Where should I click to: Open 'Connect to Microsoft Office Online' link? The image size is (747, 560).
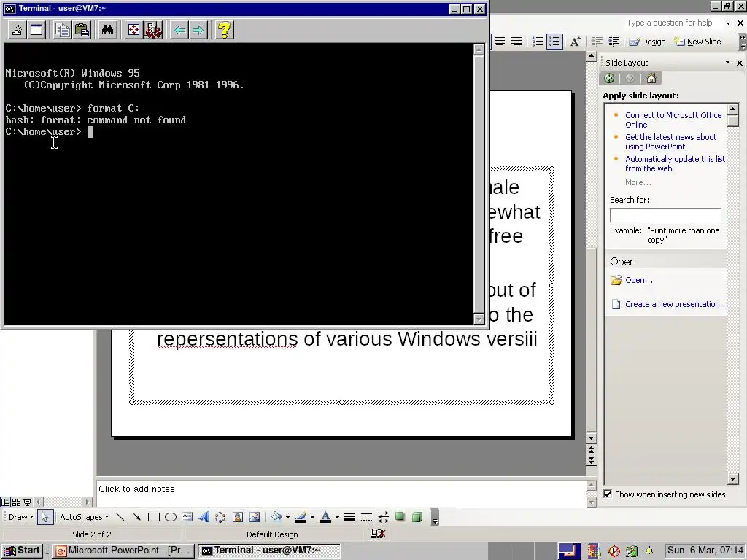(x=673, y=120)
